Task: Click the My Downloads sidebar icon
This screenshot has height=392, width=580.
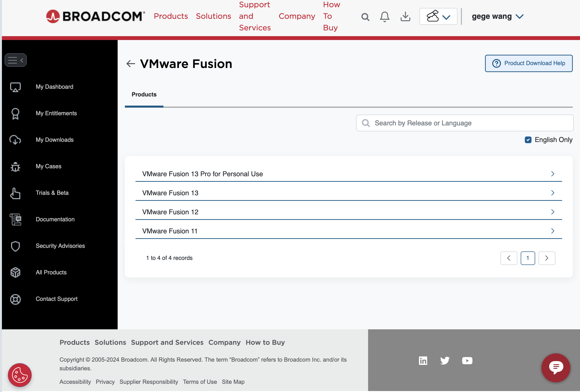Action: tap(15, 140)
